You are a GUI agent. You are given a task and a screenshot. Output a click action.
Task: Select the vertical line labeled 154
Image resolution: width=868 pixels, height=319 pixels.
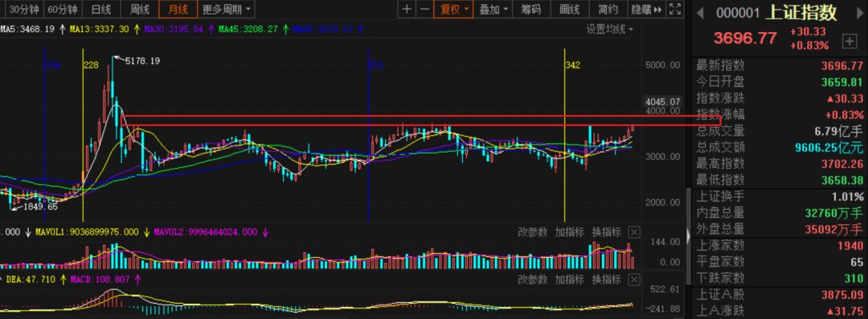[x=45, y=135]
